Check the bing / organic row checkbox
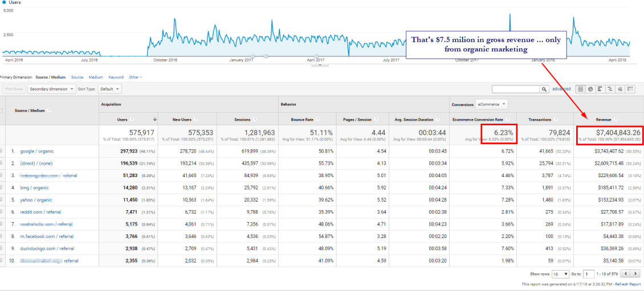This screenshot has height=291, width=644. coord(2,187)
